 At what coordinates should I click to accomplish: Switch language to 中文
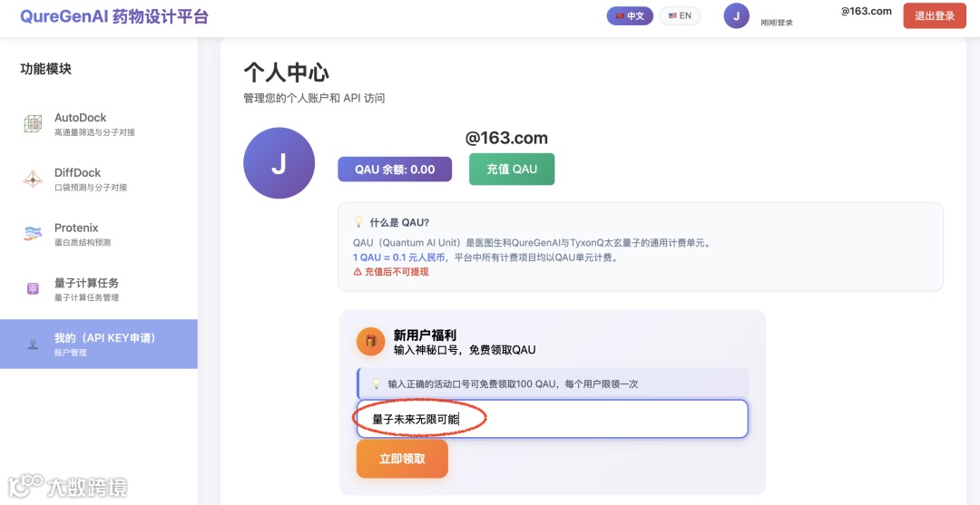[x=630, y=15]
